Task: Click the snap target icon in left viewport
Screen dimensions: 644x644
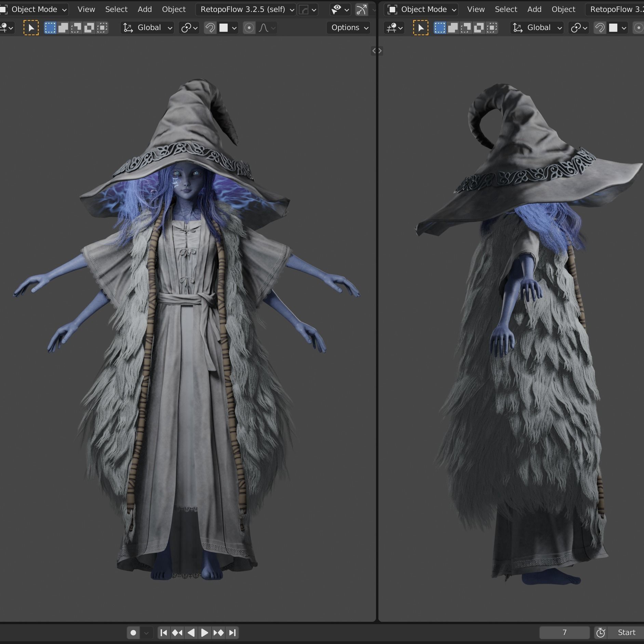Action: [x=224, y=28]
